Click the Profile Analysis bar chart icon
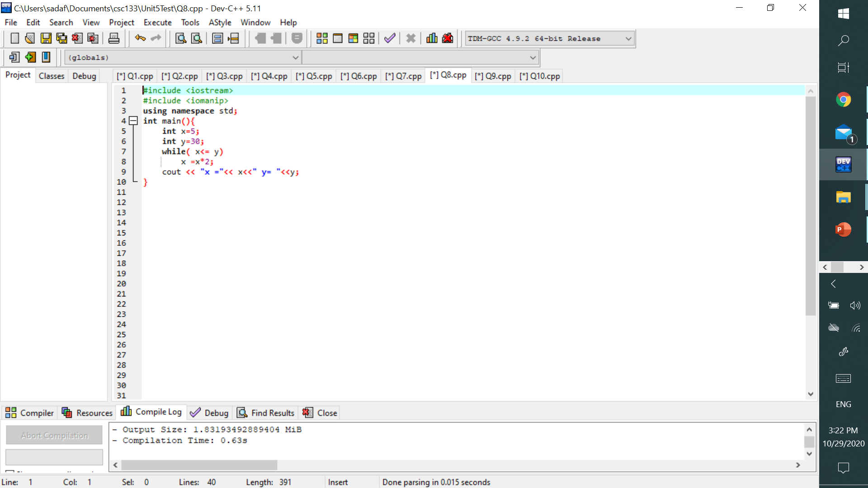The image size is (868, 488). (x=432, y=38)
